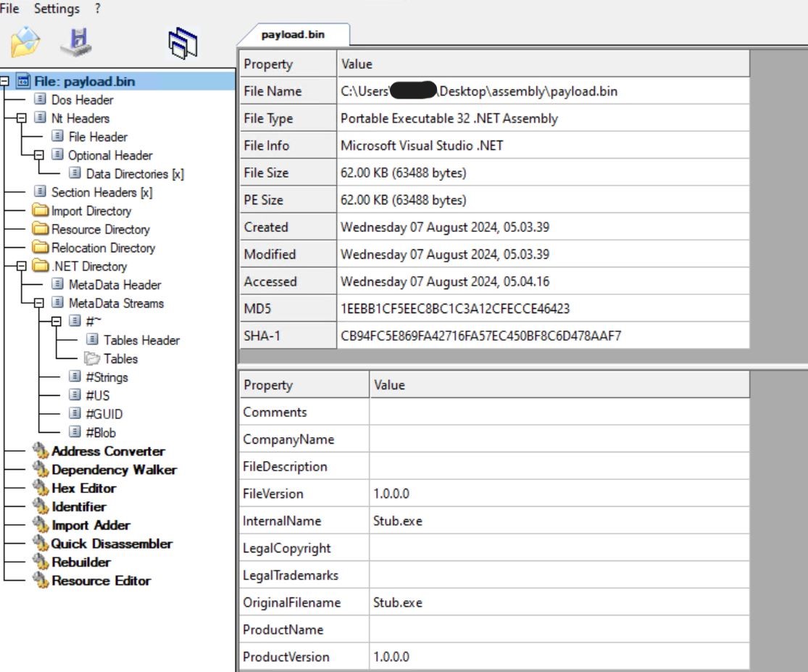Select the Resource Editor tool

pos(101,581)
